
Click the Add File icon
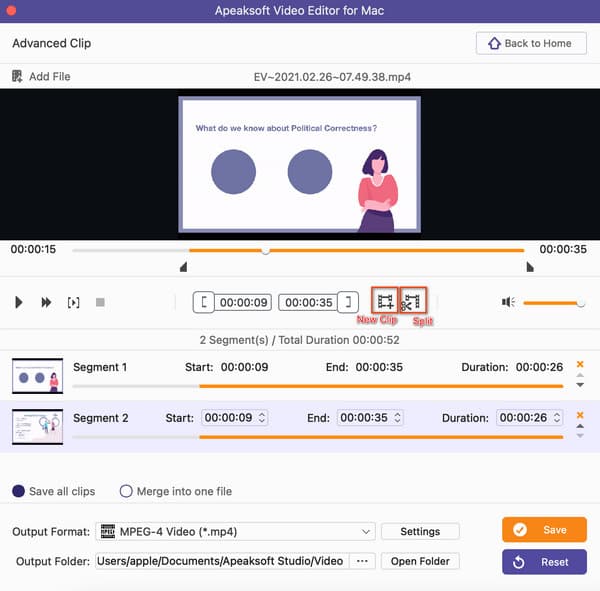[17, 76]
